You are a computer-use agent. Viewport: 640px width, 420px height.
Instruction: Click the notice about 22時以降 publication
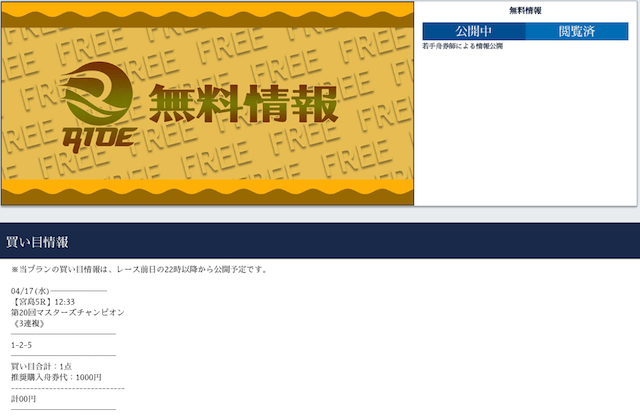pos(139,270)
